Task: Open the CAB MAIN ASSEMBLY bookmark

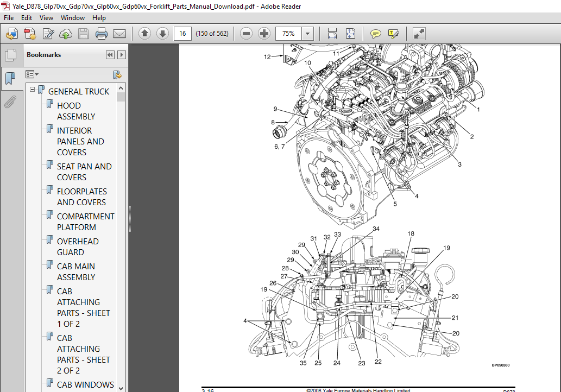Action: (x=76, y=272)
